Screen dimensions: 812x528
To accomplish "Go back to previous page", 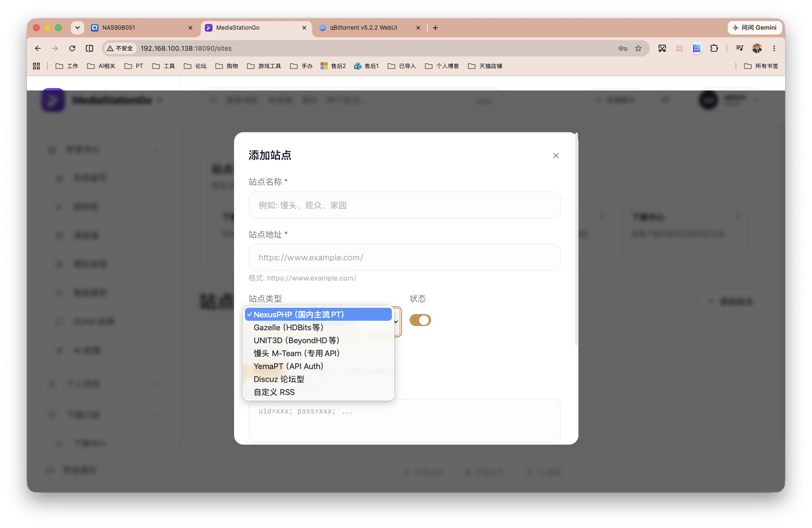I will [38, 48].
